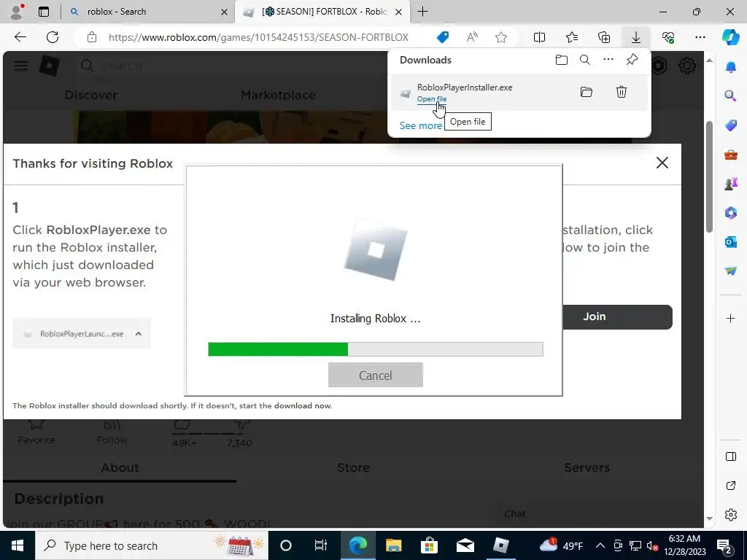Show RobloxPlayerInstaller.exe in folder

(587, 92)
